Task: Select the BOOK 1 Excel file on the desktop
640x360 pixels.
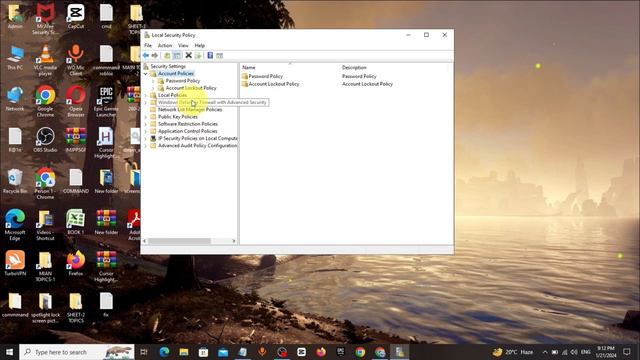Action: coord(76,222)
